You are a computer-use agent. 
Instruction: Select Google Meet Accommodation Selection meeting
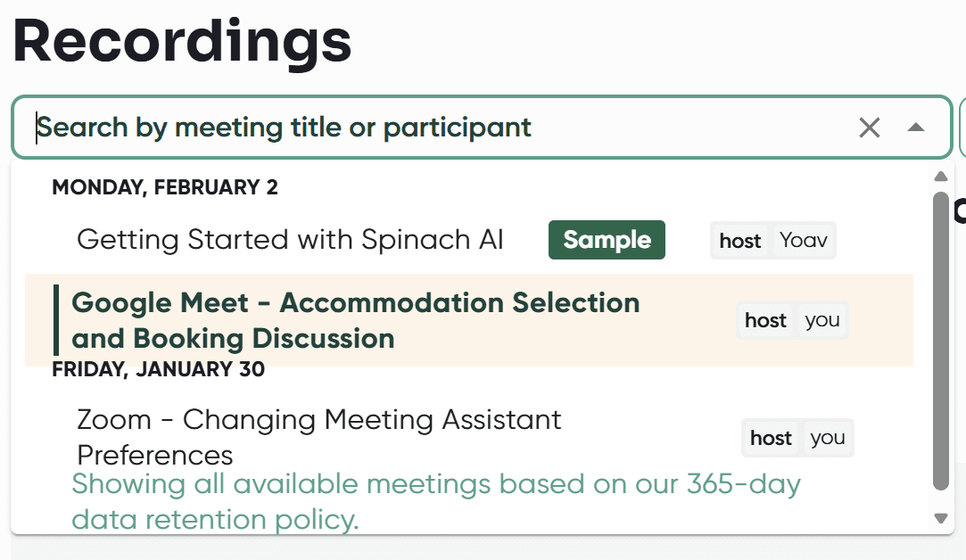pyautogui.click(x=355, y=320)
